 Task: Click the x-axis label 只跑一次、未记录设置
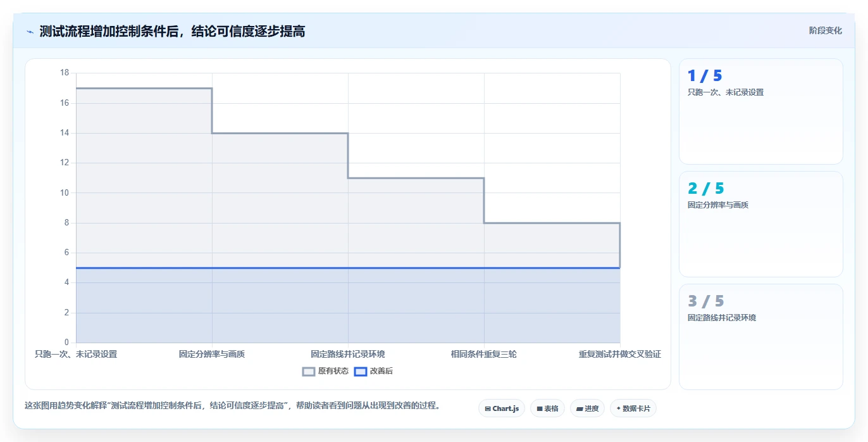tap(76, 354)
